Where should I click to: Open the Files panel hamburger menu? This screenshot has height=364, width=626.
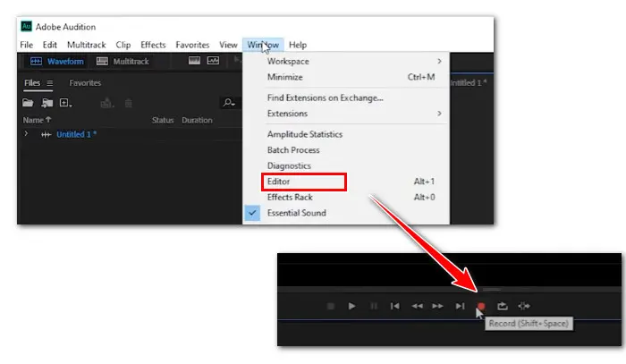click(x=49, y=83)
